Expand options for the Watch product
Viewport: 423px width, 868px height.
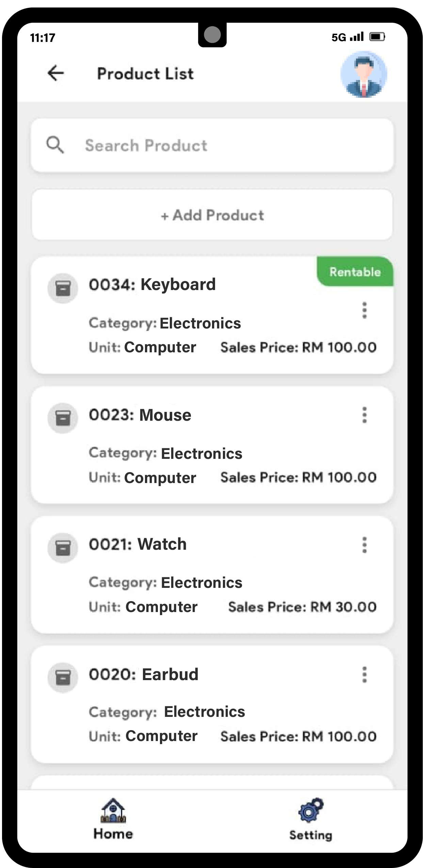364,545
